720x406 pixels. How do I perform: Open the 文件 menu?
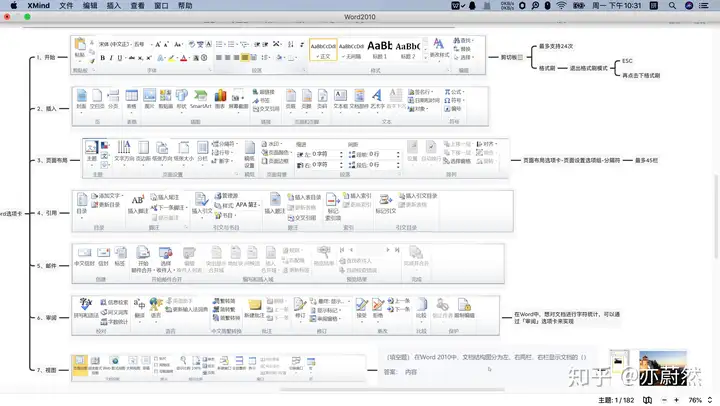pyautogui.click(x=66, y=6)
